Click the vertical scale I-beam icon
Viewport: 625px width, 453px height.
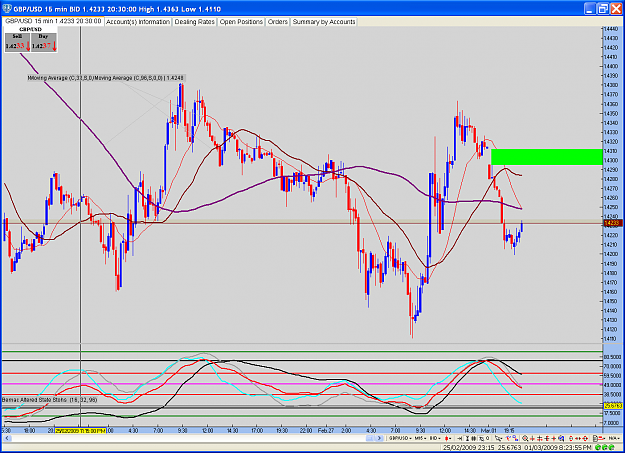468,438
